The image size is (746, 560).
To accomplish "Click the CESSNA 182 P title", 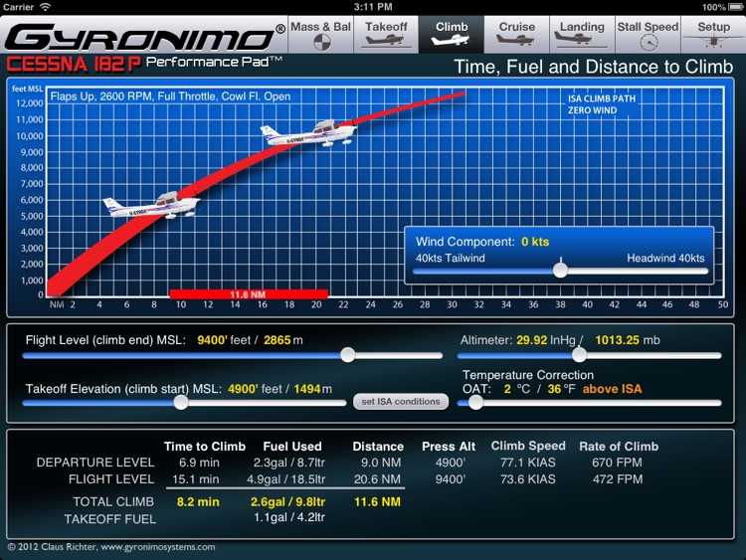I will (74, 65).
